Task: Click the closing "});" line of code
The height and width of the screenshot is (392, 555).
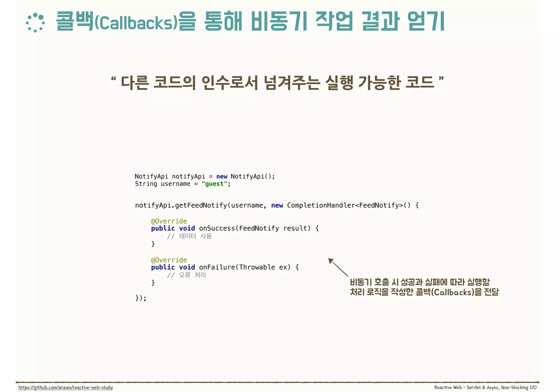Action: click(141, 298)
